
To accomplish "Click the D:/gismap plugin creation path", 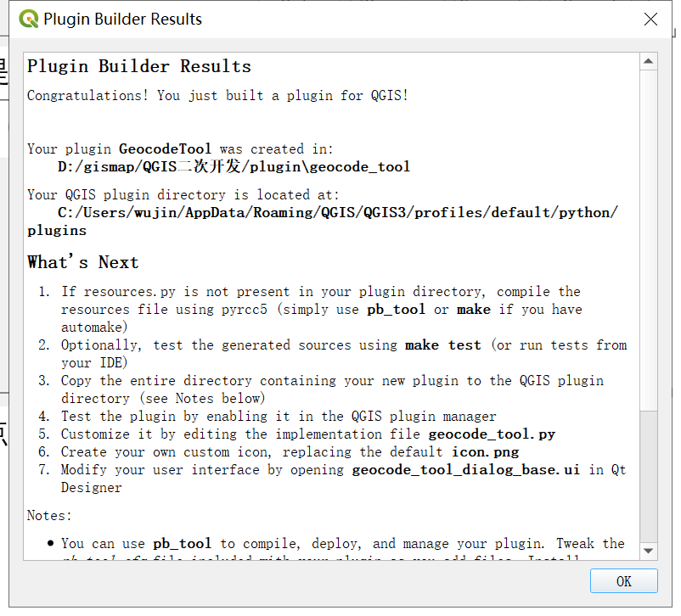I will point(234,166).
